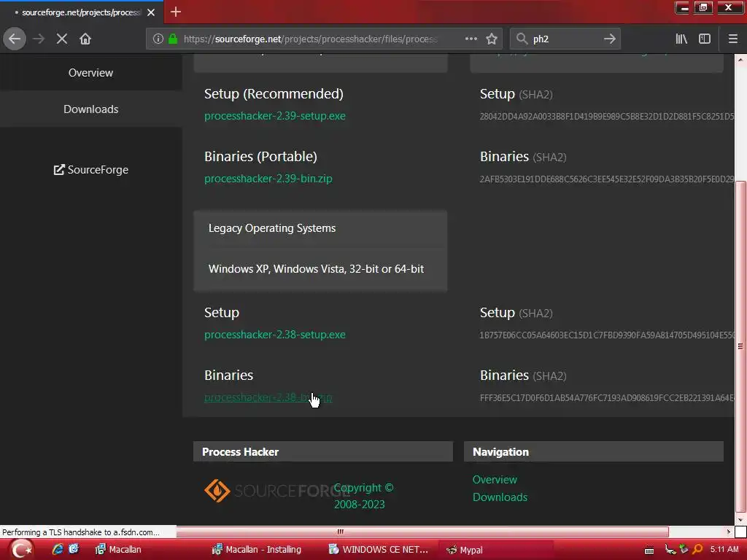This screenshot has width=747, height=560.
Task: Click the 2.38 Setup SHA2 hash text
Action: (x=607, y=335)
